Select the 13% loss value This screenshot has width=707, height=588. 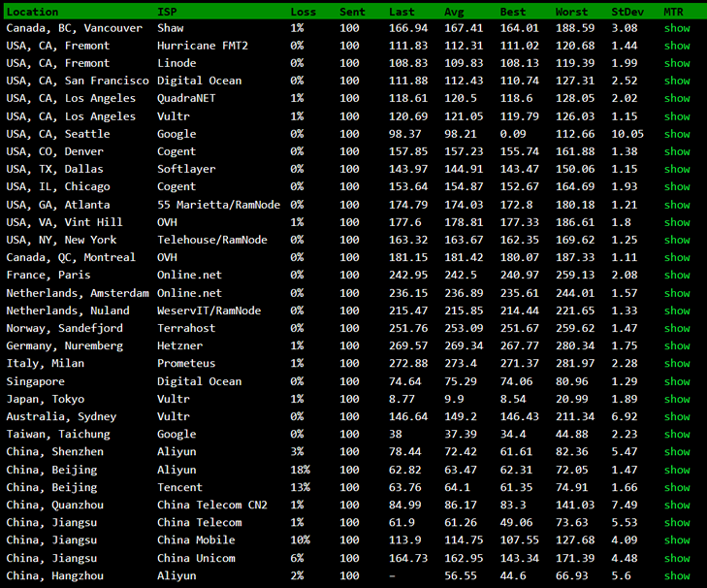(300, 487)
